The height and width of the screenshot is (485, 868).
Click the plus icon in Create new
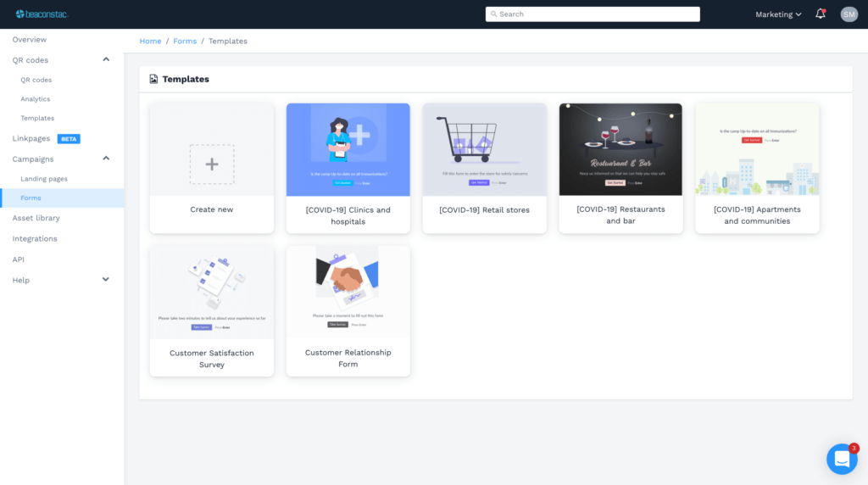[x=211, y=164]
